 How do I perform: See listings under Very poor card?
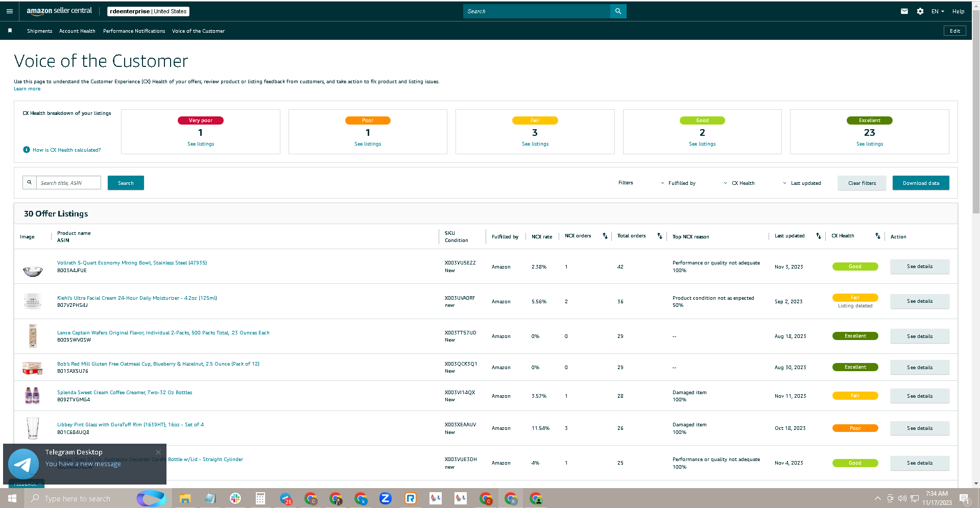[201, 144]
